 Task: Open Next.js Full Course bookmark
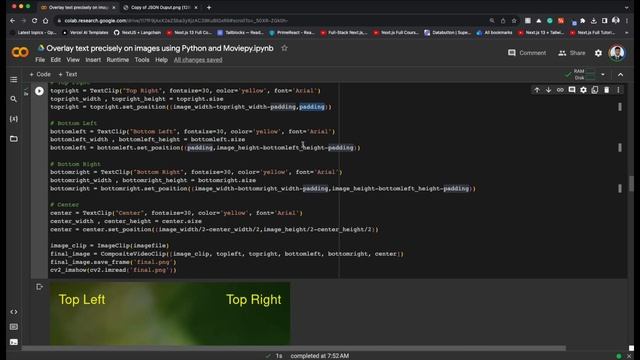coord(396,33)
